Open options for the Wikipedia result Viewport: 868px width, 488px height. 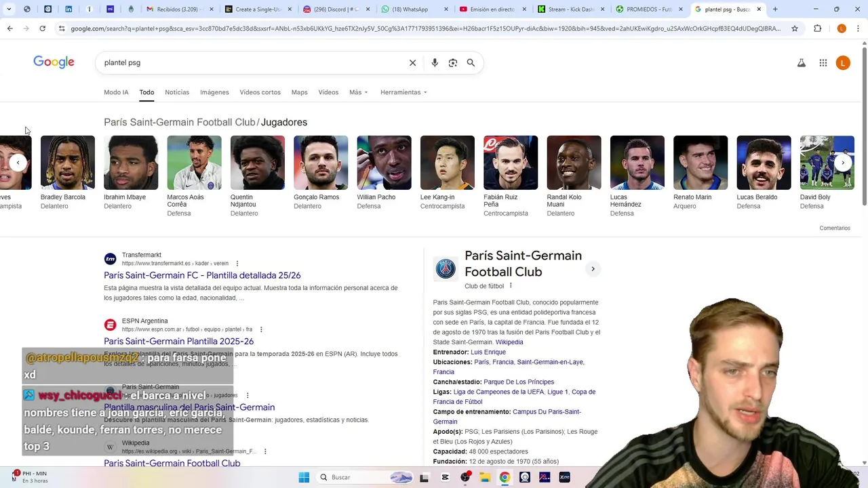pyautogui.click(x=265, y=451)
